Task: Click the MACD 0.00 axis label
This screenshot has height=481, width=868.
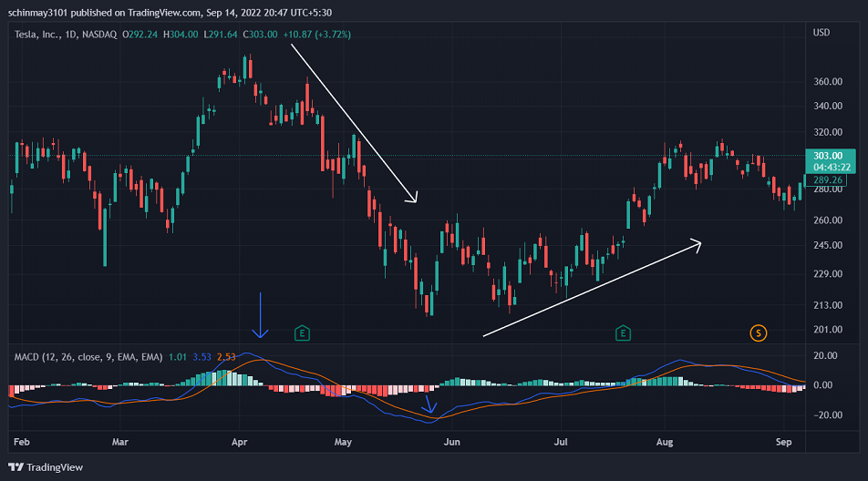Action: click(823, 385)
